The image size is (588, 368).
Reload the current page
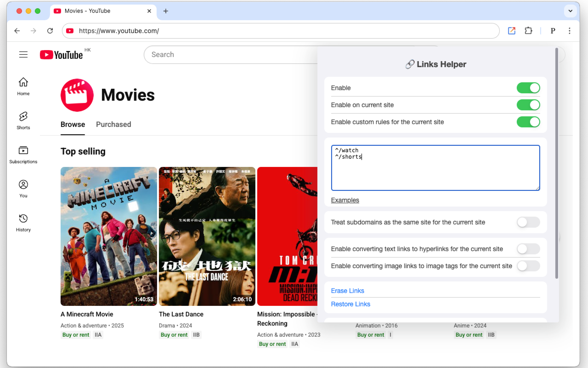click(x=50, y=31)
